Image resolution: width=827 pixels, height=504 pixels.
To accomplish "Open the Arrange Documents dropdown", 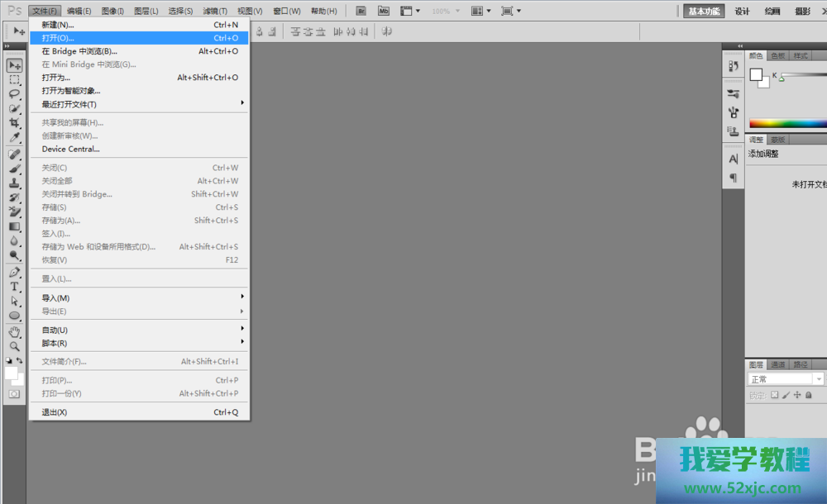I will click(480, 11).
